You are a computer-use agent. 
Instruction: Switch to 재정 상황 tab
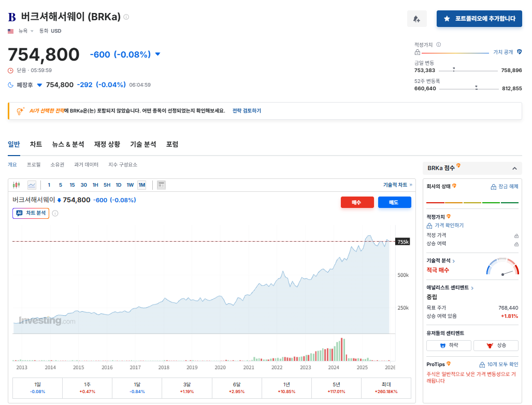(107, 144)
